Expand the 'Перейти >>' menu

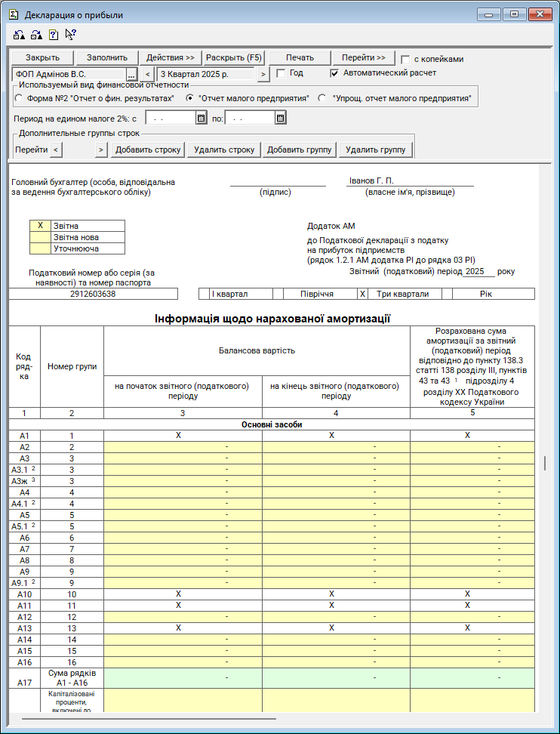tap(363, 58)
